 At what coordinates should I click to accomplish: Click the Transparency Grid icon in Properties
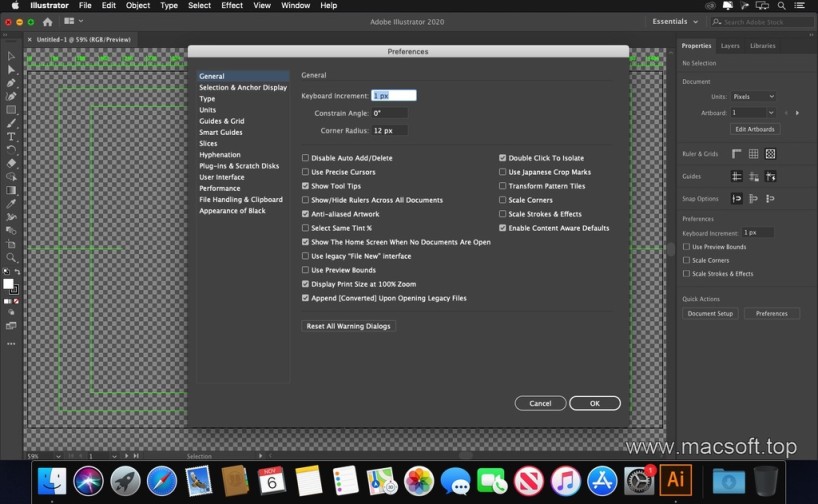coord(771,154)
